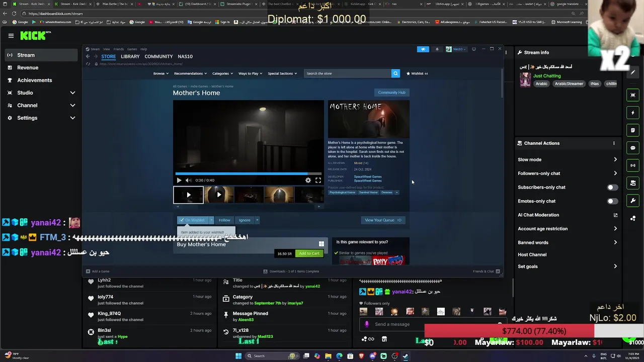
Task: Open AI Chat Moderation external link
Action: 615,215
